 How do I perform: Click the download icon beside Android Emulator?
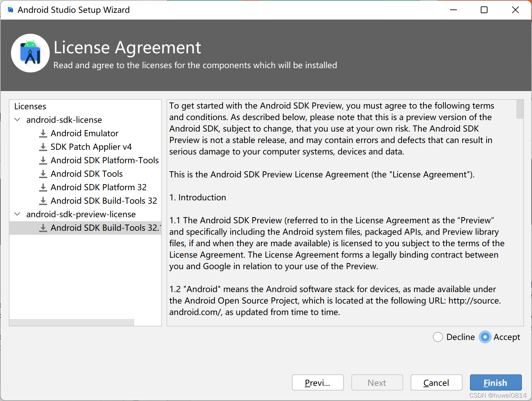[43, 134]
